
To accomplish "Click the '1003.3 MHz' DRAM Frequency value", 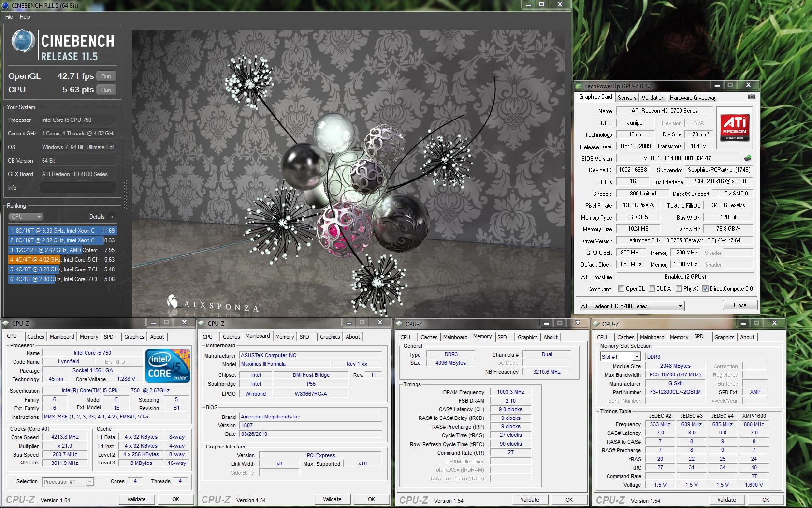I will click(510, 392).
